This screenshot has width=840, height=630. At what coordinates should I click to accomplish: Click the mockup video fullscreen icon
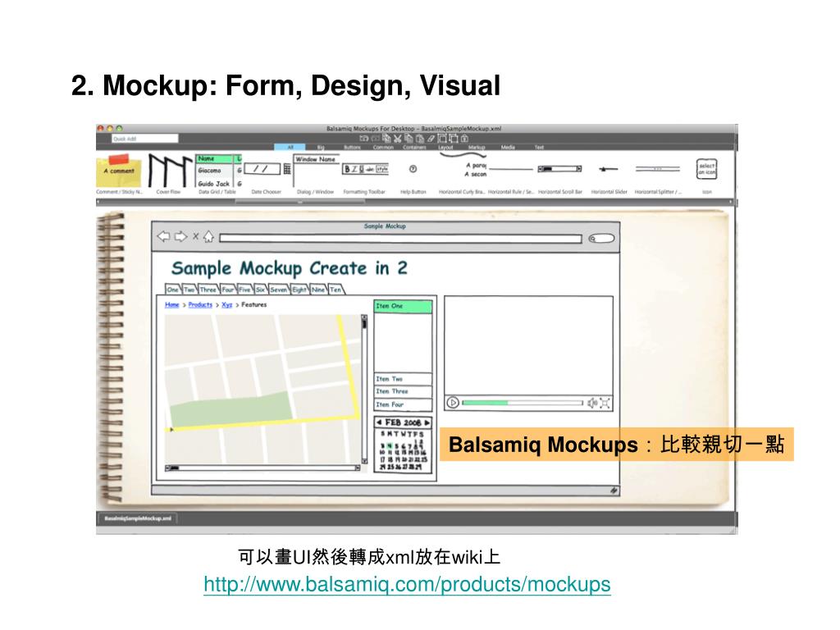[x=605, y=403]
